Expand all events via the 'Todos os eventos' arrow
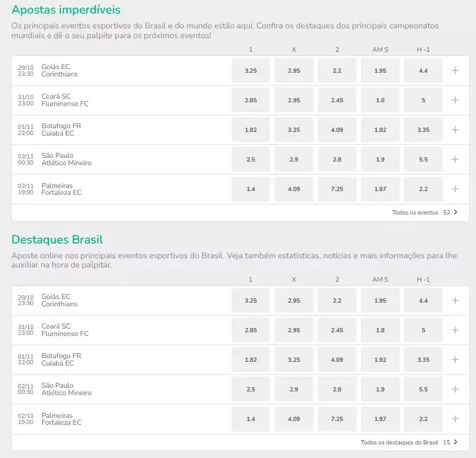476x458 pixels. coord(456,213)
